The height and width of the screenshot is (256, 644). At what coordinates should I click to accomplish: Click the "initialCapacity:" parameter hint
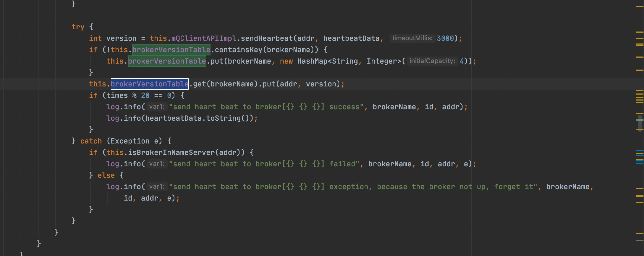432,61
